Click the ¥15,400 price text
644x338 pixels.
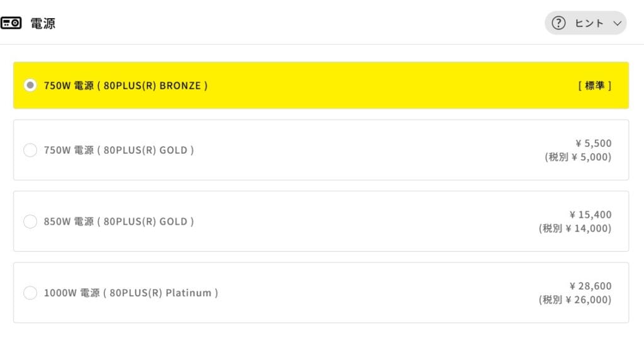click(x=590, y=215)
